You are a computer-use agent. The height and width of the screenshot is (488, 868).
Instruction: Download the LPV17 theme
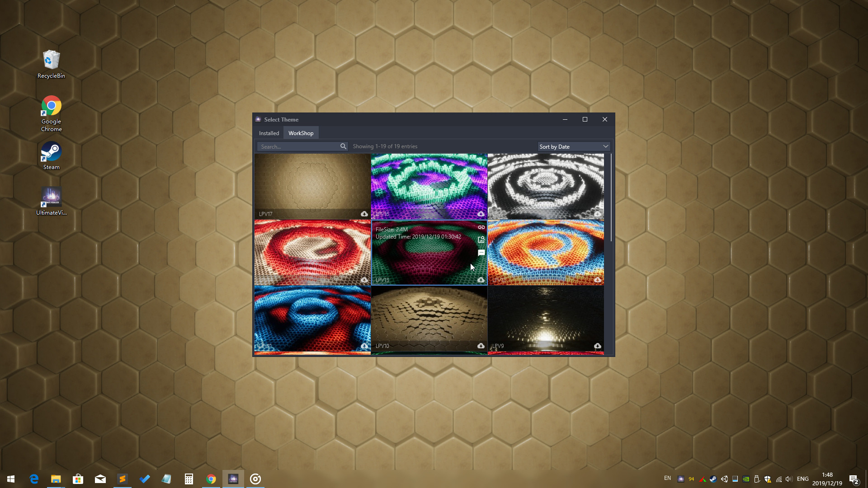[x=365, y=214]
